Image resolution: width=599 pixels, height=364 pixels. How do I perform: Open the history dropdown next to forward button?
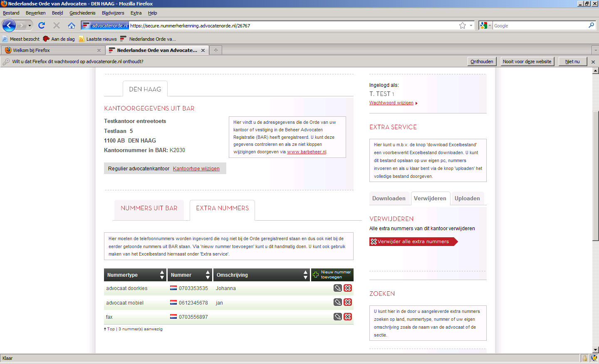[30, 26]
